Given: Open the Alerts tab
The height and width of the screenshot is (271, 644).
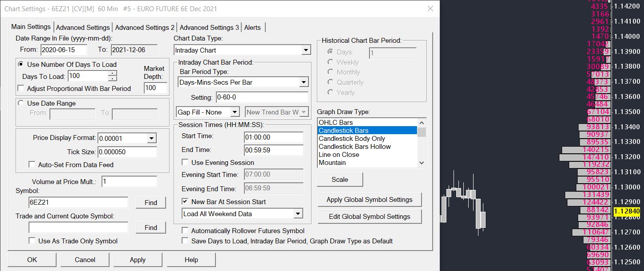Looking at the screenshot, I should click(252, 28).
